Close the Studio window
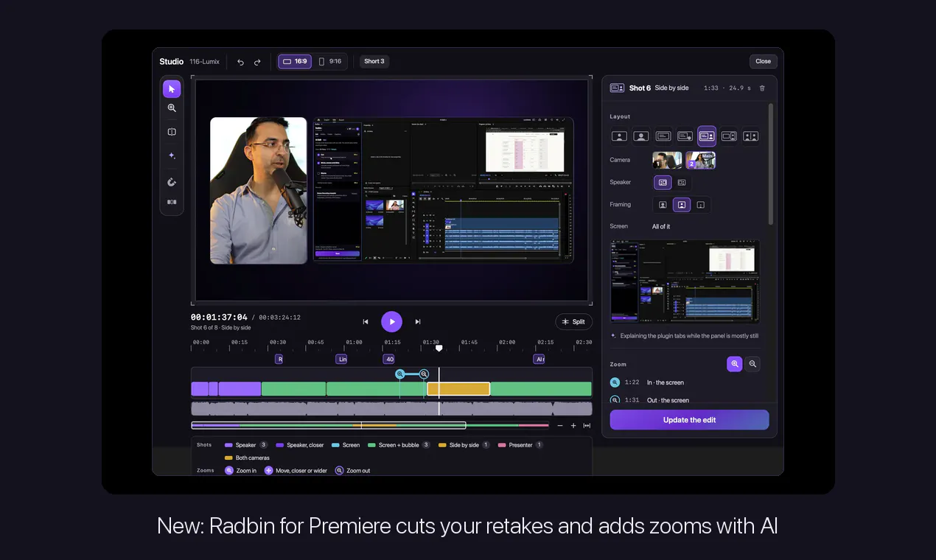 point(764,62)
